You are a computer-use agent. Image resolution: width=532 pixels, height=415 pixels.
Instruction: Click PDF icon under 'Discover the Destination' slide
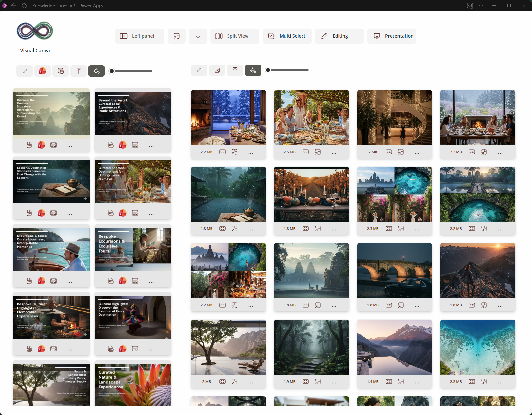(x=29, y=145)
